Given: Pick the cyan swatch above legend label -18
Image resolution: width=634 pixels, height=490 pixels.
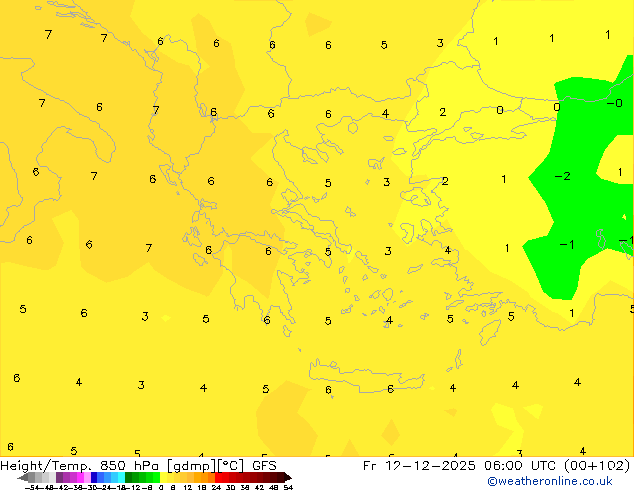Looking at the screenshot, I should click(121, 478).
